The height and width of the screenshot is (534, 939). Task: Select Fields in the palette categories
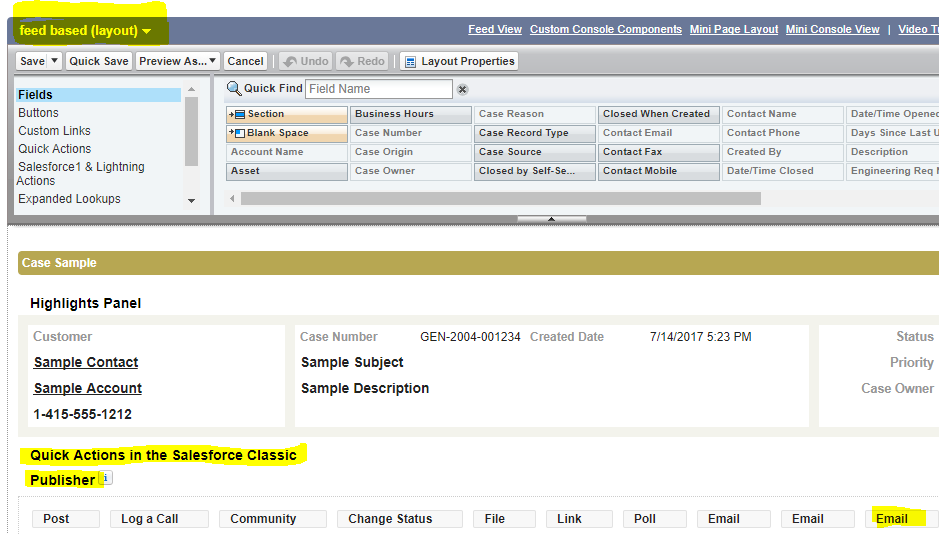tap(98, 95)
